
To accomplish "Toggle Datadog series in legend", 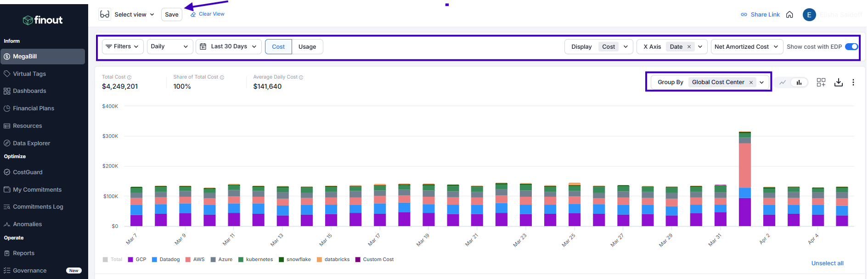I will point(166,260).
